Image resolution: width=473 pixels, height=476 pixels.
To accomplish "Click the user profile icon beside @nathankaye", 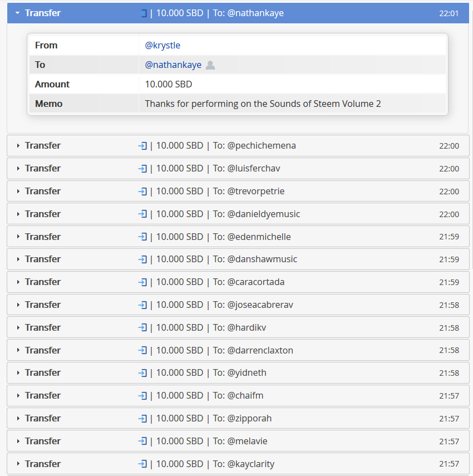I will (x=210, y=65).
